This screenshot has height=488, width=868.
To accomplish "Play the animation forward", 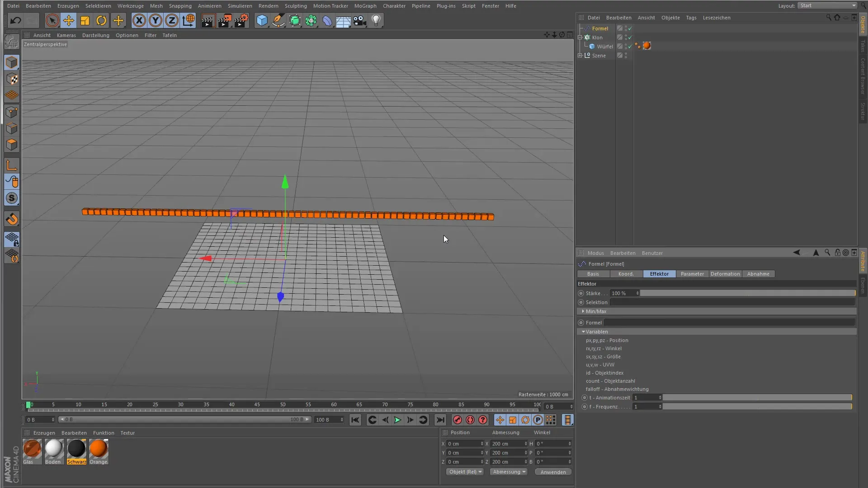I will pyautogui.click(x=397, y=420).
